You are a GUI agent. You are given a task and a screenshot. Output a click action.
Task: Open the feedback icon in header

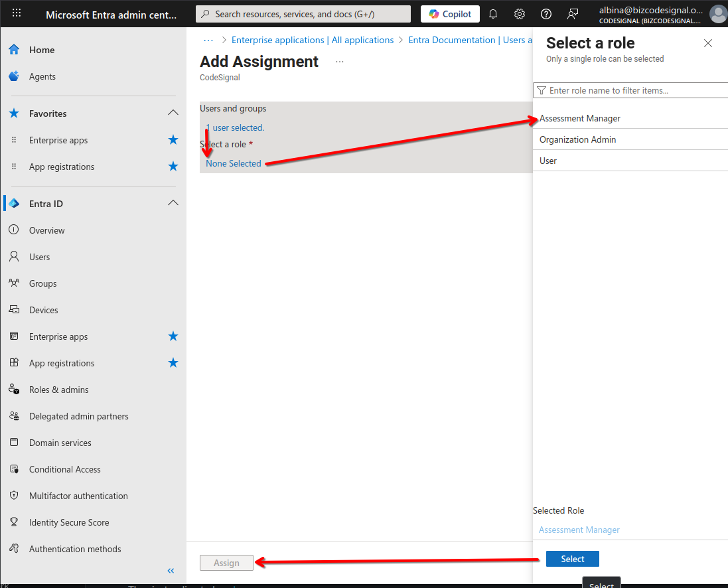click(x=573, y=14)
